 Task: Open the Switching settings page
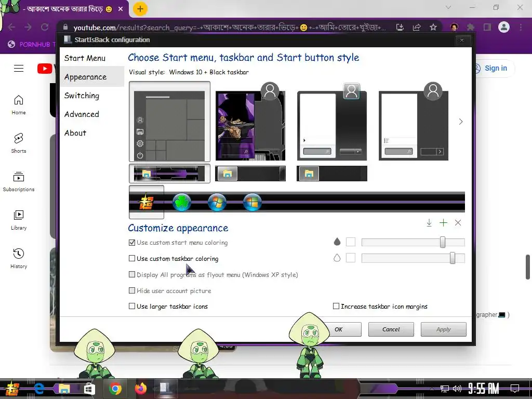82,96
